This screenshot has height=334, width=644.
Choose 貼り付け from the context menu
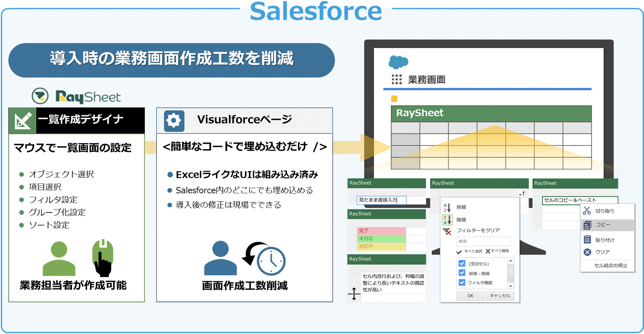coord(605,240)
